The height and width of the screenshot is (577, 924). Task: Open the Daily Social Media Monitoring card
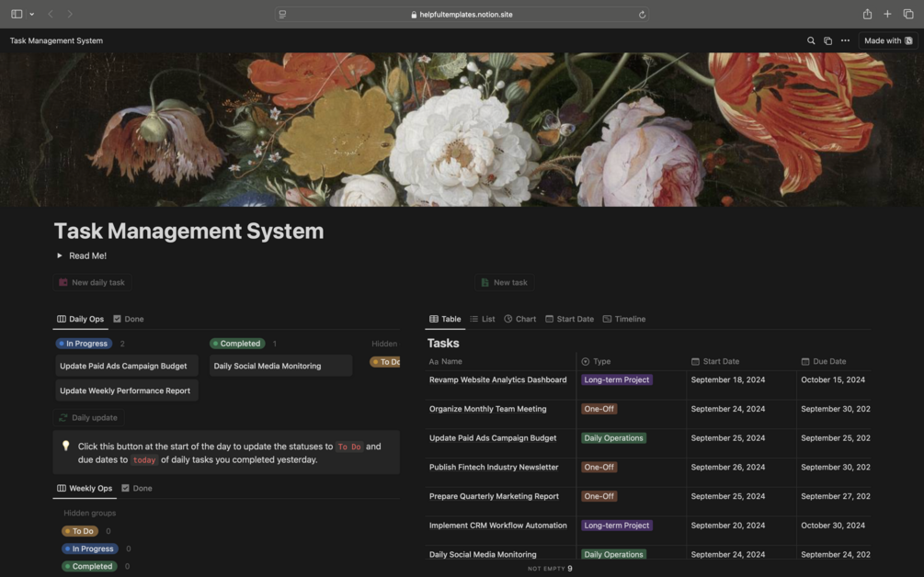[x=280, y=366]
